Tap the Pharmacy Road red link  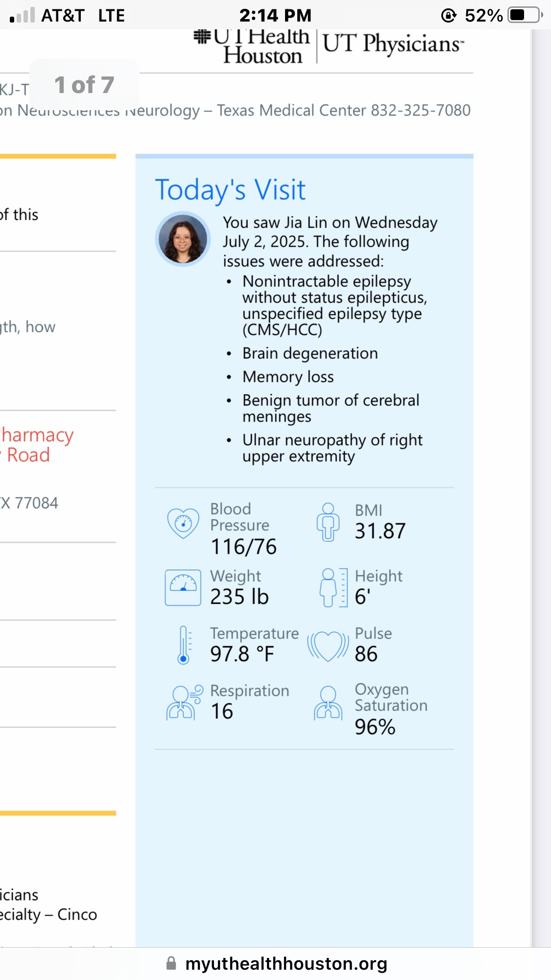[x=37, y=445]
